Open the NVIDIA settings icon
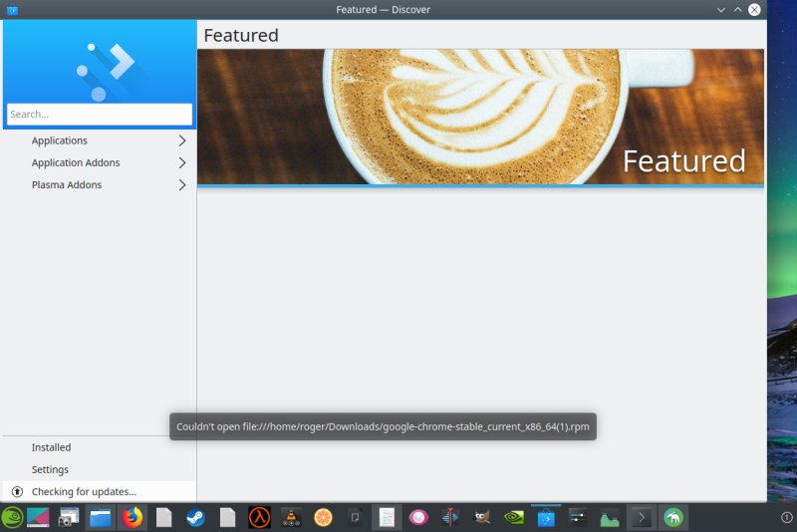Viewport: 797px width, 532px height. point(514,517)
